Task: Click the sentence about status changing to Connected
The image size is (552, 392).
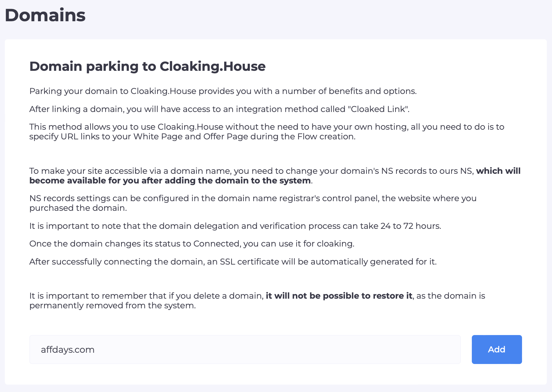Action: pos(192,244)
